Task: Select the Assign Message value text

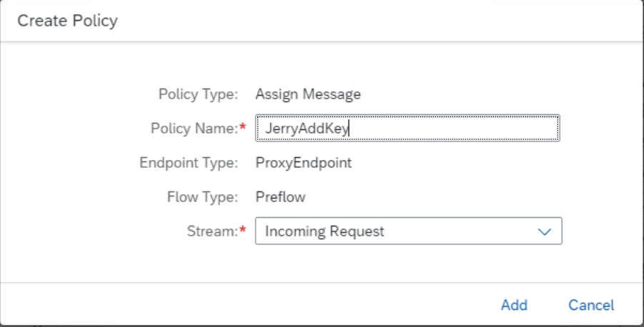Action: pyautogui.click(x=308, y=94)
